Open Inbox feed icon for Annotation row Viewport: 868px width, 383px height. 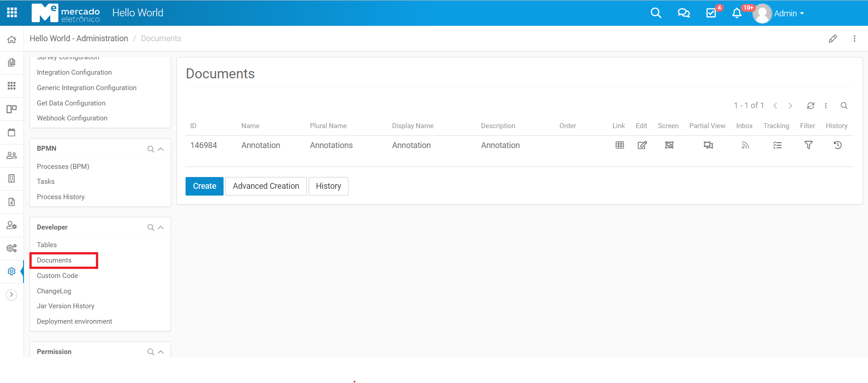tap(745, 145)
